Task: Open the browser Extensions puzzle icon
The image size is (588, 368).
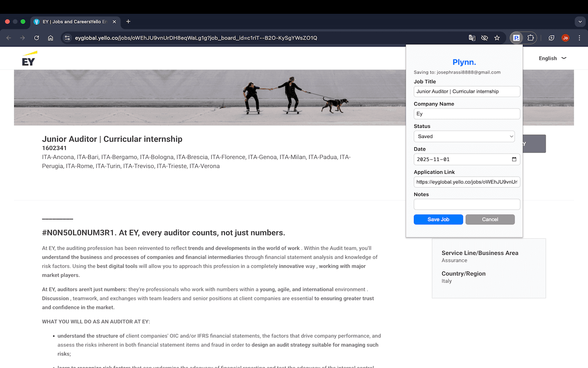Action: (531, 38)
